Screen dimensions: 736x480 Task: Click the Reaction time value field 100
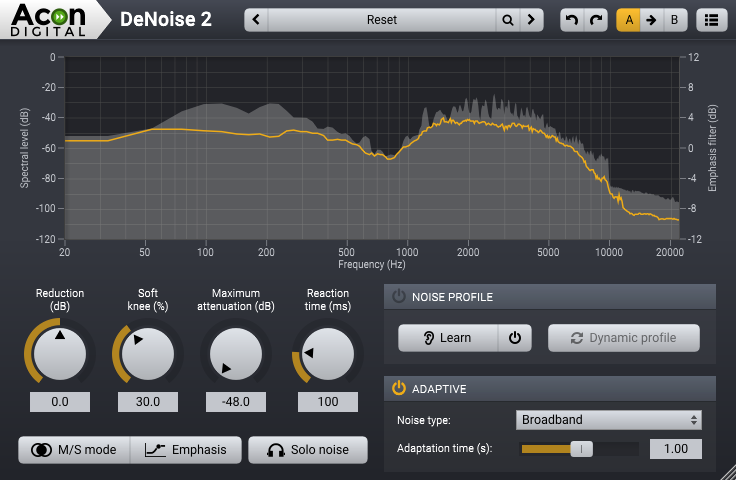[x=328, y=402]
